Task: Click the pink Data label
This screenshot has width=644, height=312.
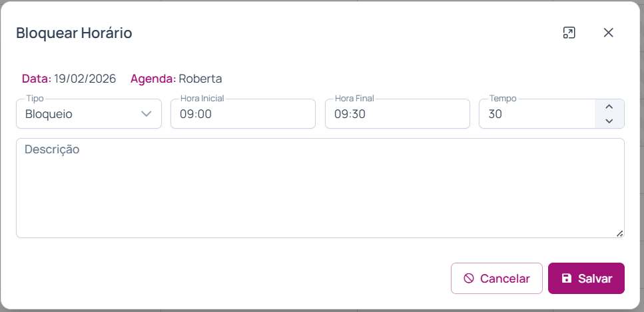Action: [36, 79]
